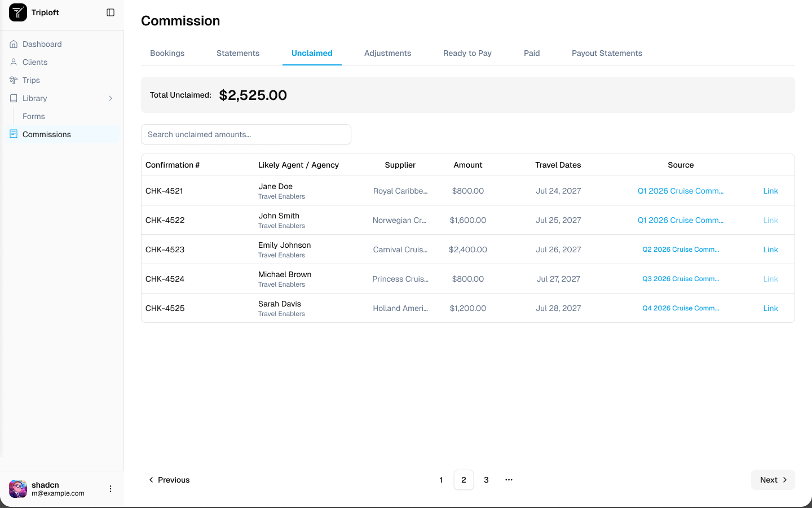Viewport: 812px width, 508px height.
Task: Open the Forms sub-item
Action: [34, 116]
